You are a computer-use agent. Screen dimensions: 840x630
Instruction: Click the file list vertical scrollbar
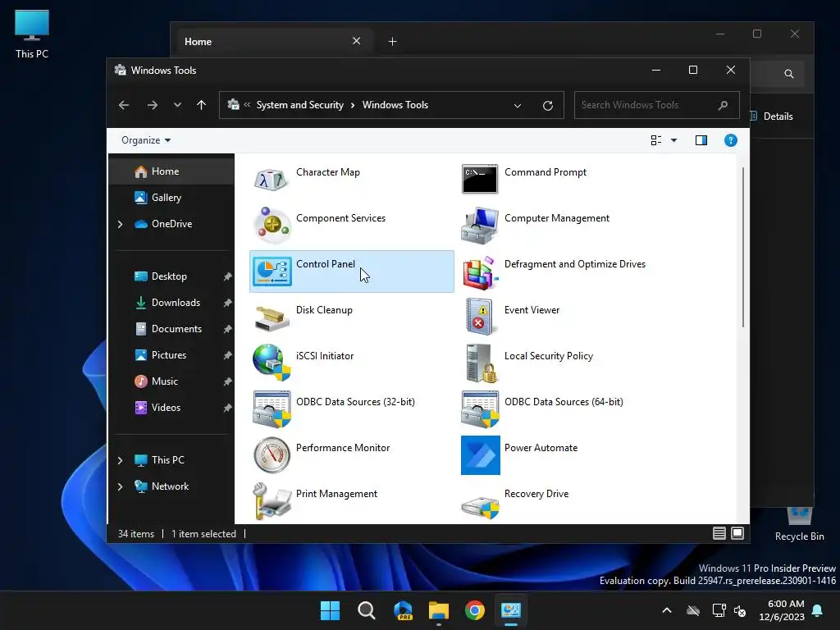743,247
